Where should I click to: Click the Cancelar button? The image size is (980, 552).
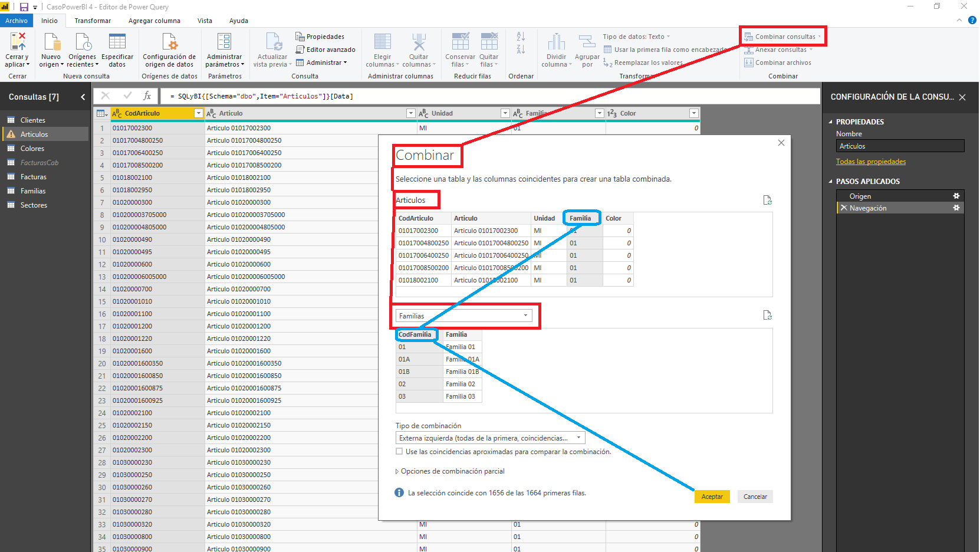(x=755, y=497)
